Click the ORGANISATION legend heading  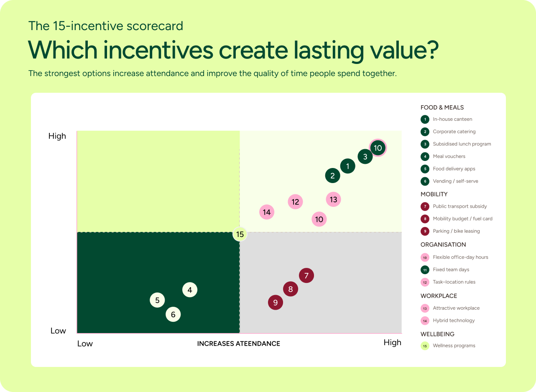point(443,244)
